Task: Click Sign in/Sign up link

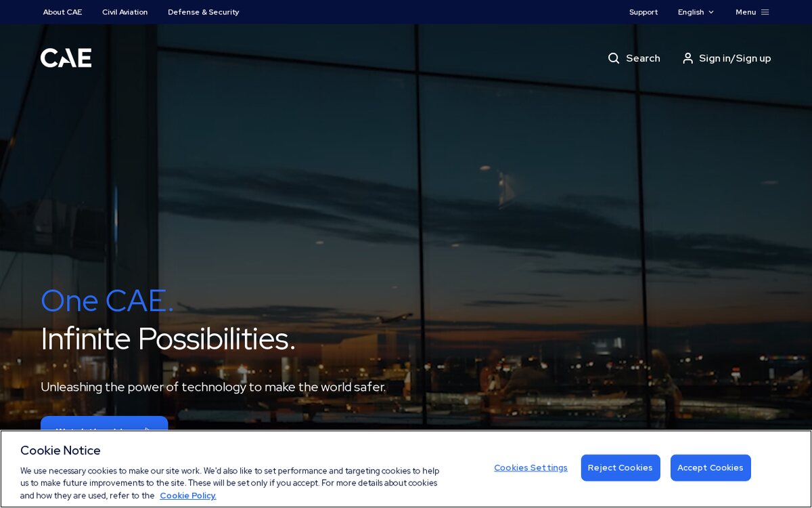Action: (x=735, y=58)
